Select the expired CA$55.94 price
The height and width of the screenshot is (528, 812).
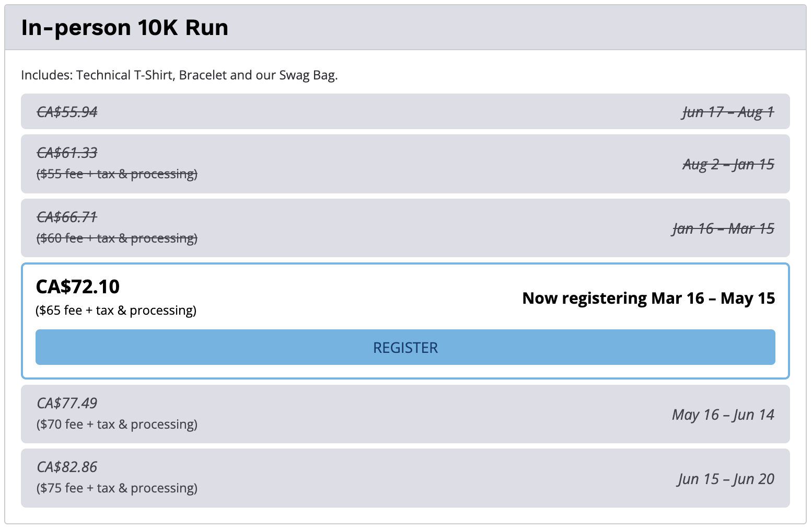[67, 112]
